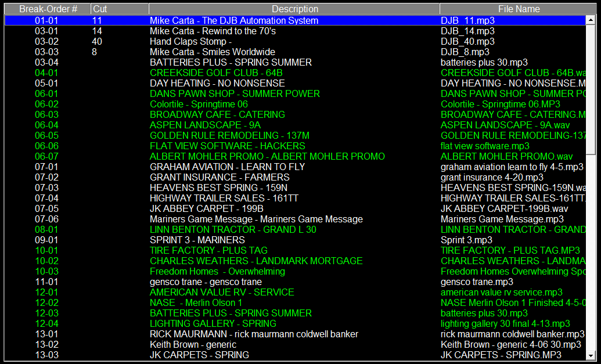Click file name Sprint 3.mp3
This screenshot has width=601, height=364.
[x=466, y=239]
